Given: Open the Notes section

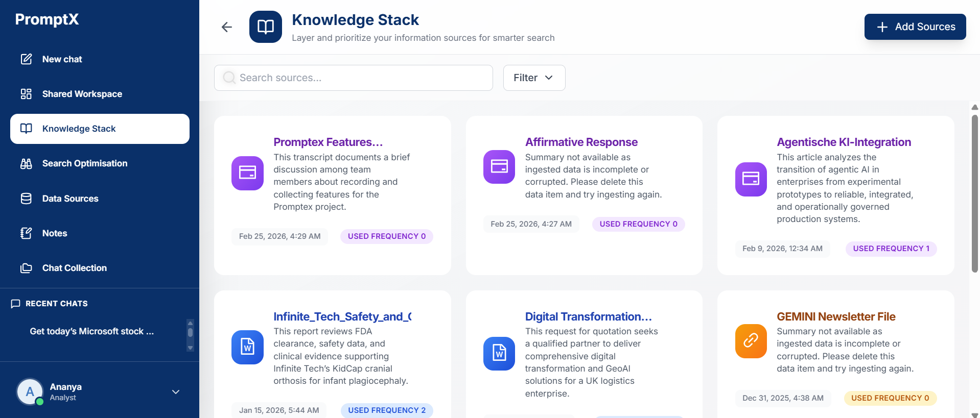Looking at the screenshot, I should pyautogui.click(x=100, y=233).
